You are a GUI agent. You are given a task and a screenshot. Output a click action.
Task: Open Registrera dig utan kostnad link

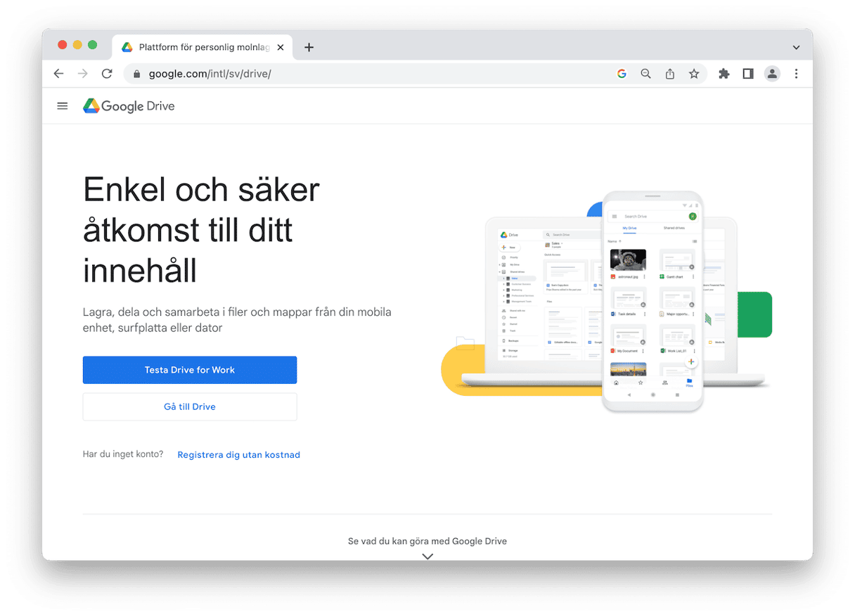pos(238,455)
